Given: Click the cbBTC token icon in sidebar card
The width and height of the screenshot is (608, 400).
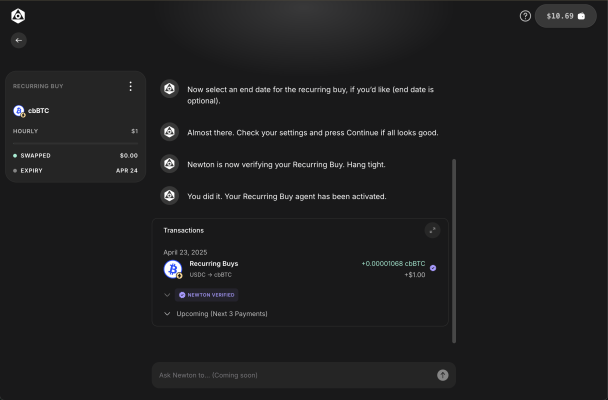Looking at the screenshot, I should click(x=19, y=111).
